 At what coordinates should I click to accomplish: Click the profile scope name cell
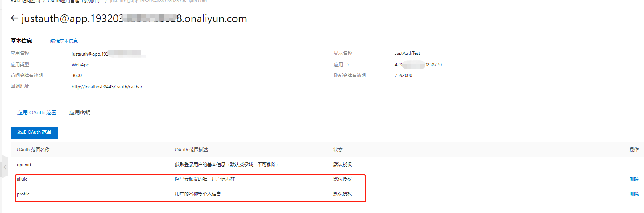23,194
